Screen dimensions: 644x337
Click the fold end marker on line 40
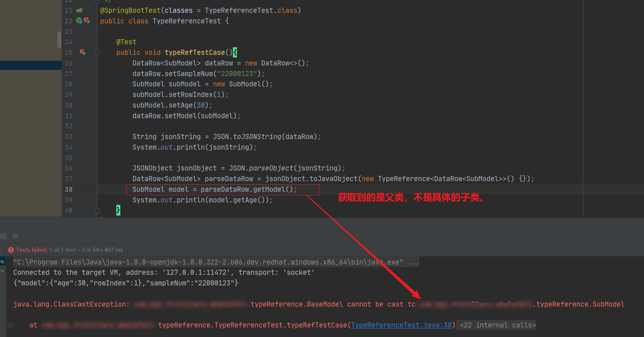coord(97,210)
